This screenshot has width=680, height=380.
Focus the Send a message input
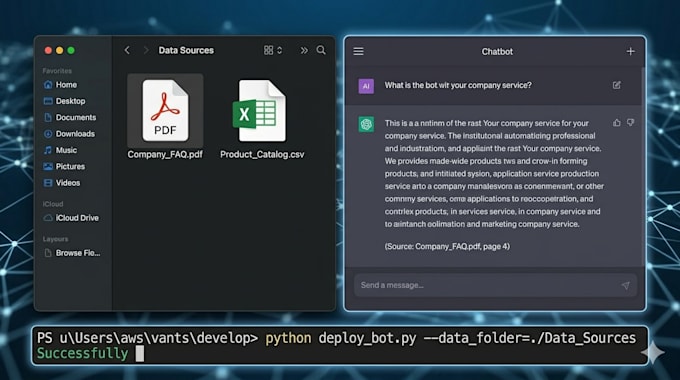point(495,285)
